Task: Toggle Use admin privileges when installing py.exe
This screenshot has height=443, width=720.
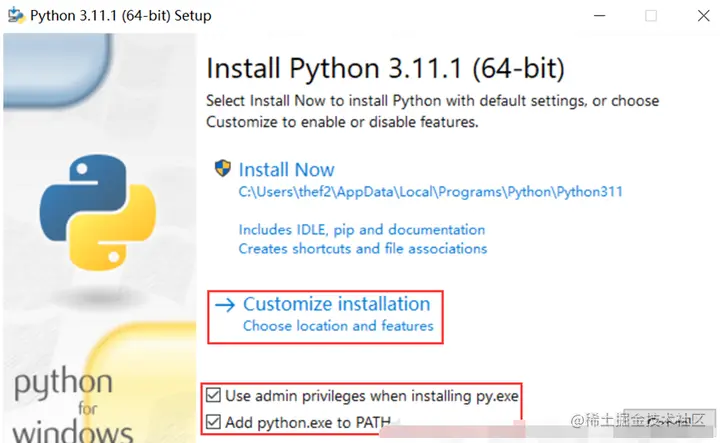Action: coord(214,395)
